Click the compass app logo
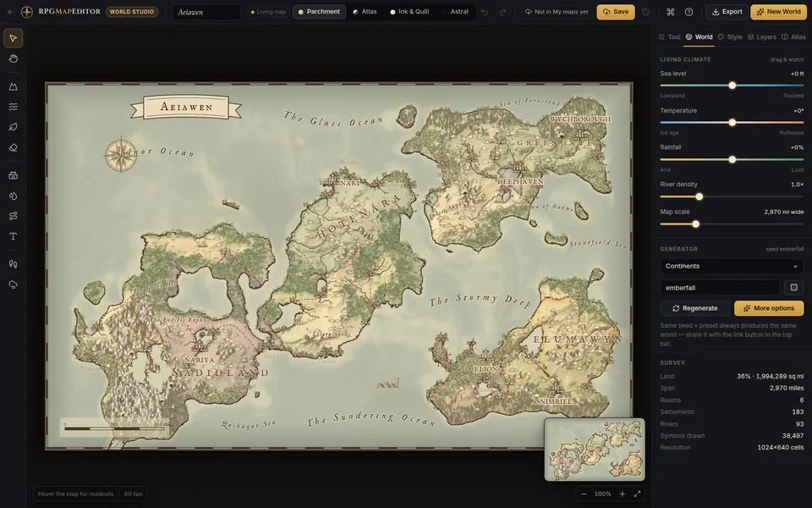The height and width of the screenshot is (508, 812). pyautogui.click(x=27, y=12)
